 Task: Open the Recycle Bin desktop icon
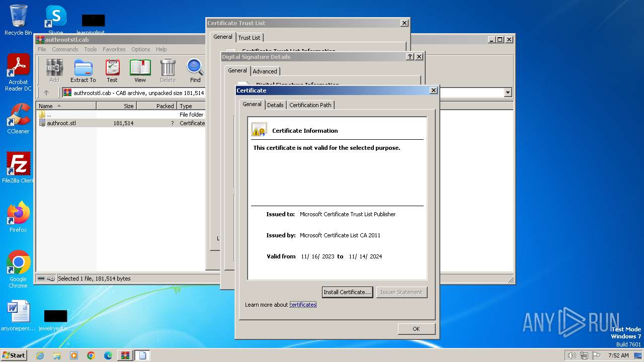coord(18,20)
